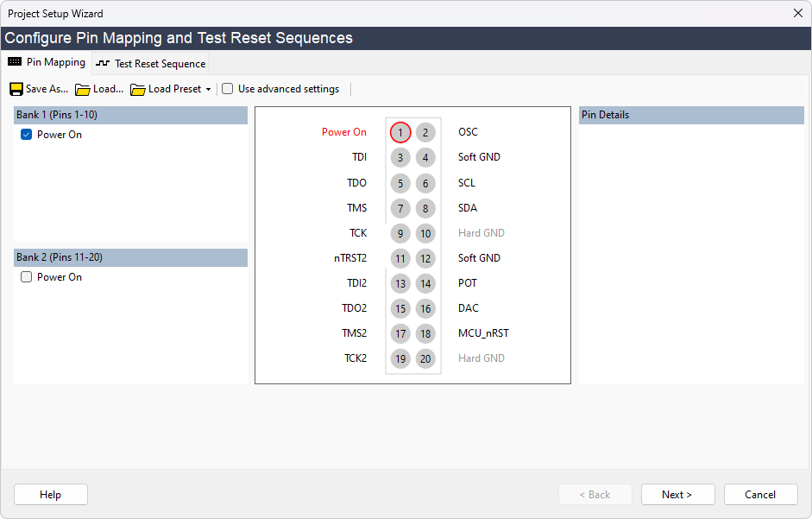Cancel the Project Setup Wizard
The height and width of the screenshot is (519, 812).
tap(760, 495)
